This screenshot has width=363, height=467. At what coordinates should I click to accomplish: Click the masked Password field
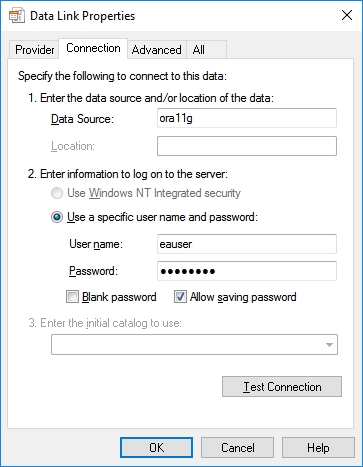coord(247,271)
